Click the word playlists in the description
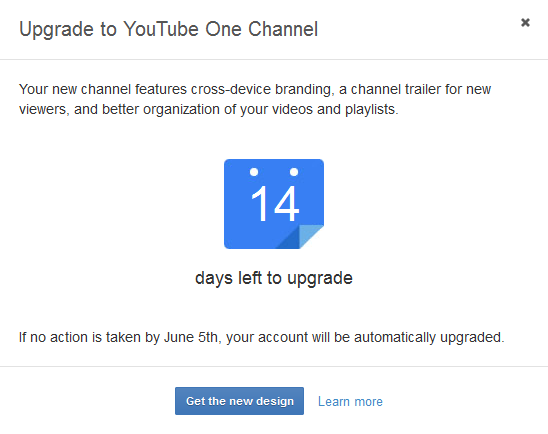Viewport: 548px width, 434px height. tap(370, 110)
